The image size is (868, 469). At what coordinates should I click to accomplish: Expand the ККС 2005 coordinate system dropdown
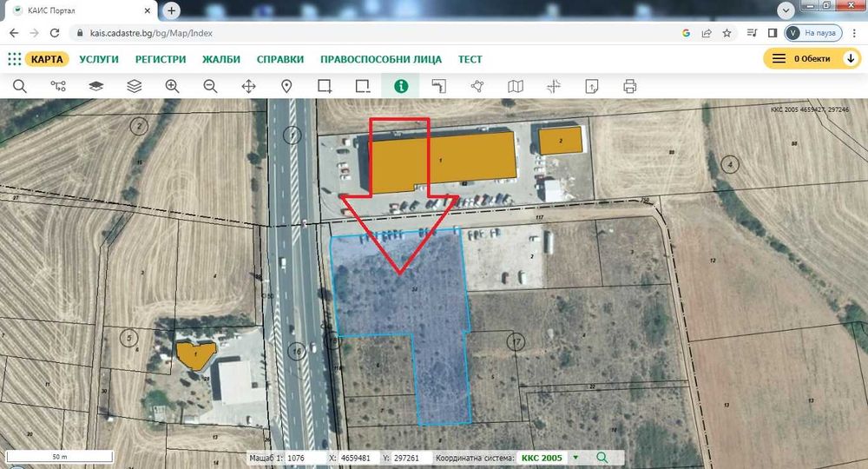575,458
